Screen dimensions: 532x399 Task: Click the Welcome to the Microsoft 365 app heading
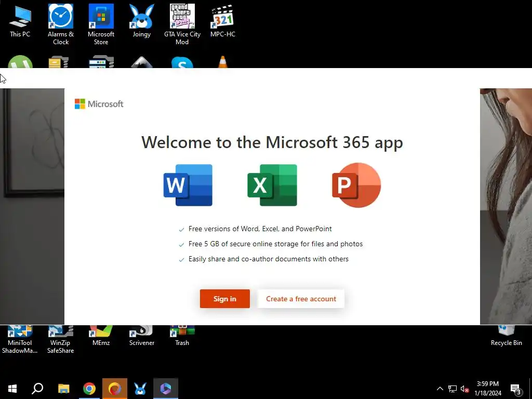[x=272, y=142]
